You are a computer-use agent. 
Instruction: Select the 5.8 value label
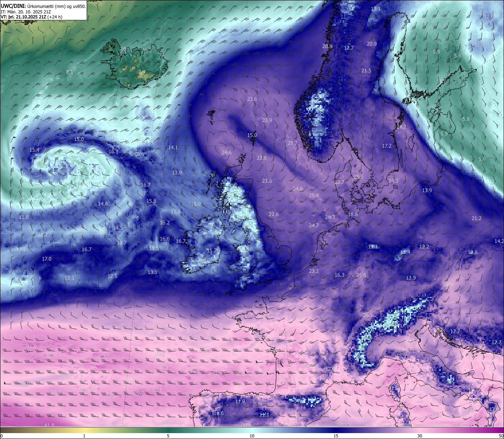point(466,119)
